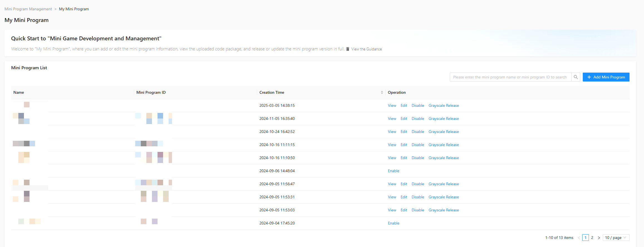Go to page 1
644x247 pixels.
click(x=586, y=238)
